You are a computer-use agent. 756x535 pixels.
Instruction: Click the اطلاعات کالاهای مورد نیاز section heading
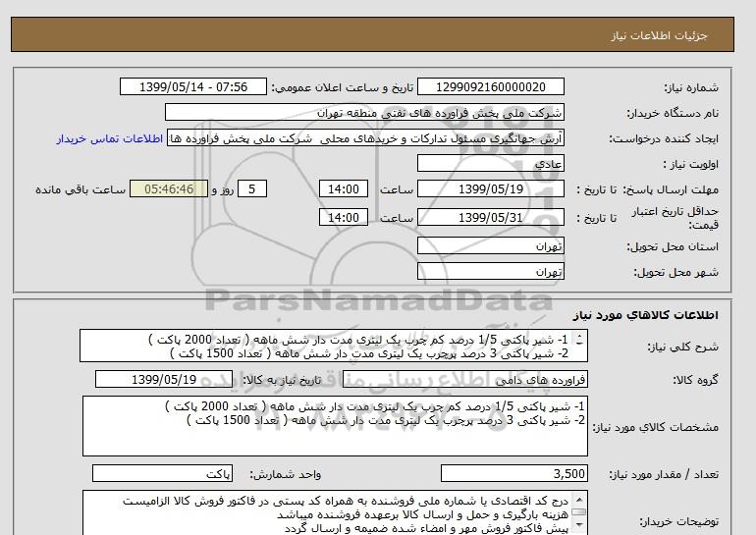[x=645, y=315]
